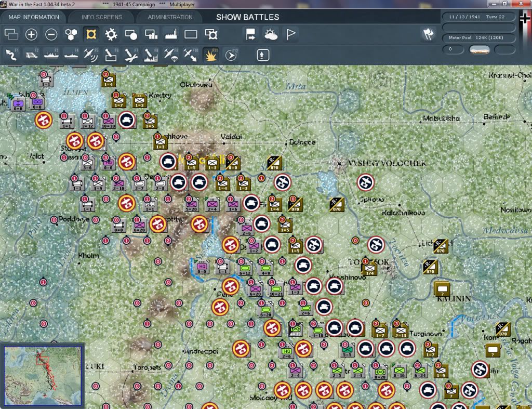This screenshot has height=409, width=532.
Task: Click the minimap thumbnail overview
Action: tap(43, 376)
